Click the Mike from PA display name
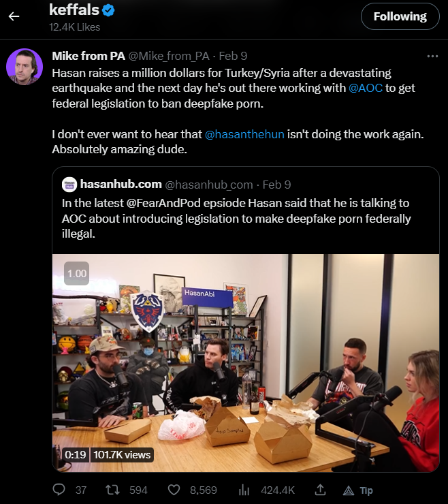 (x=89, y=56)
